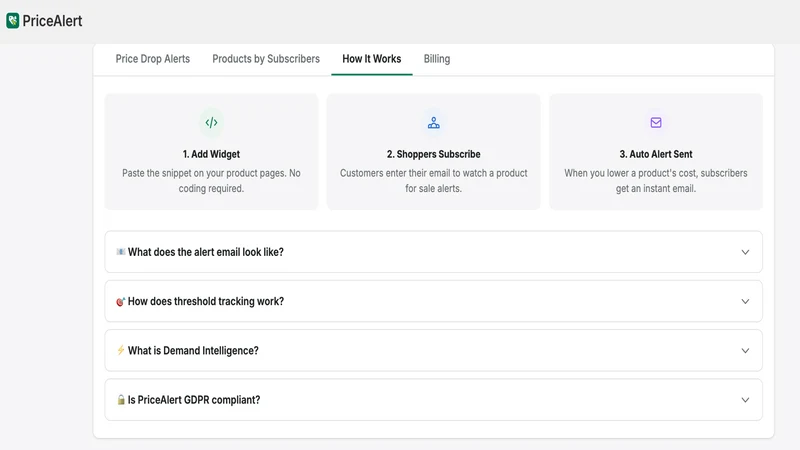Click the PriceAlert logo icon
800x450 pixels.
pyautogui.click(x=13, y=21)
